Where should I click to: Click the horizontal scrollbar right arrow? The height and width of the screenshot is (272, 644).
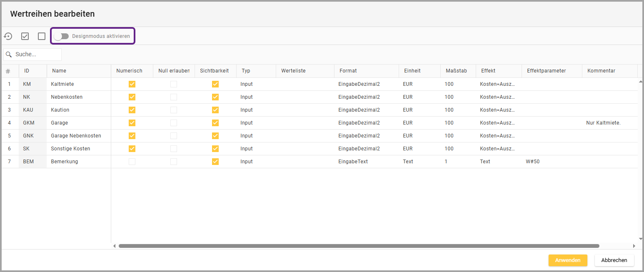(x=634, y=246)
